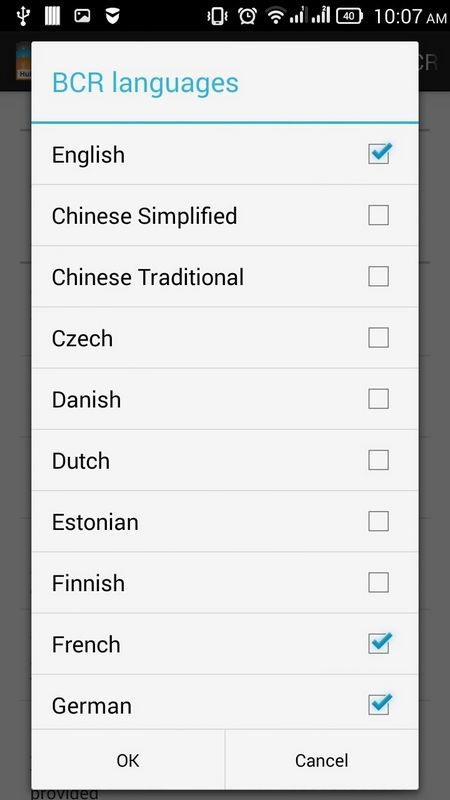
Task: Tap the battery level indicator
Action: 349,16
